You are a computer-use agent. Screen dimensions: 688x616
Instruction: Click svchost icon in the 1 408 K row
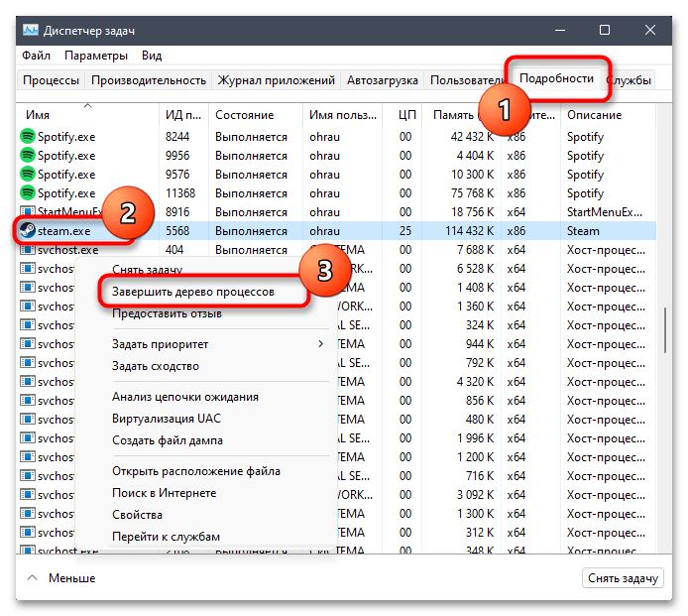(27, 287)
